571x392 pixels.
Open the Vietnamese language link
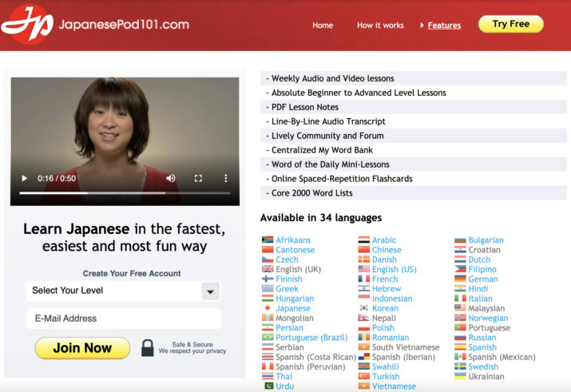click(394, 386)
